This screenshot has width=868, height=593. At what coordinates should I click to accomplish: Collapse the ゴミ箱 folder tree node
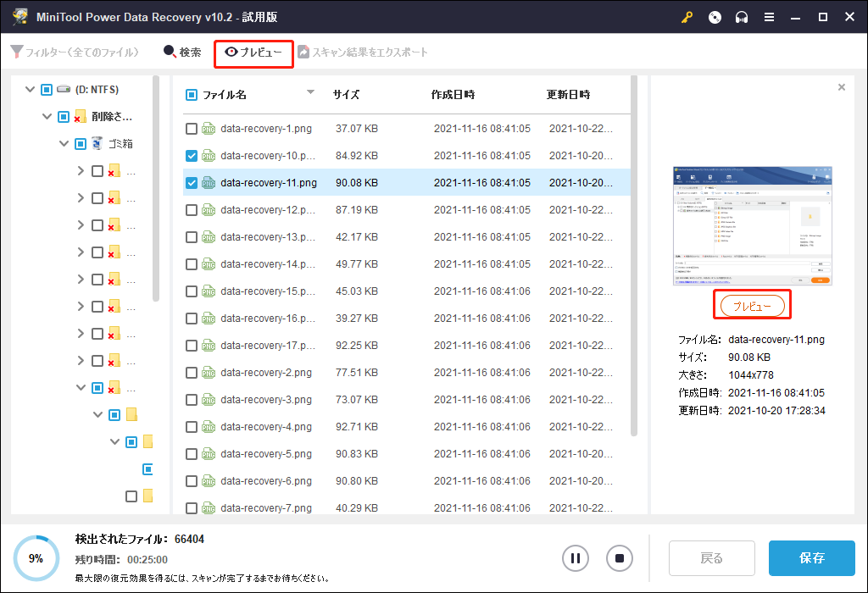click(64, 144)
